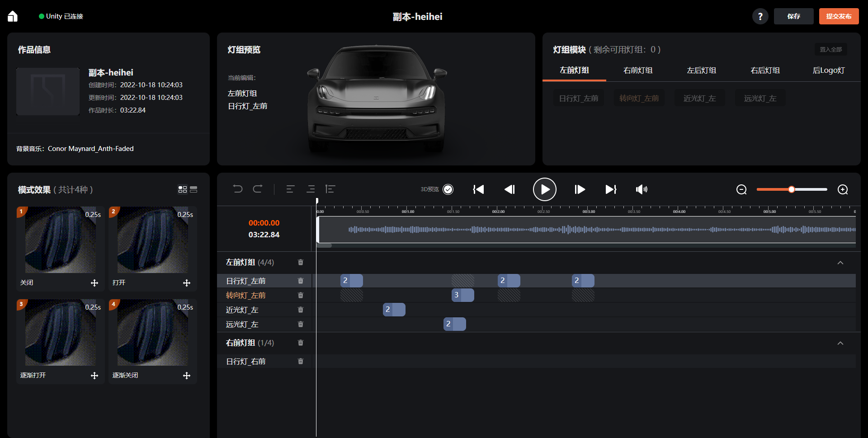Delete the 日行灯_左前 track
The height and width of the screenshot is (438, 868).
pyautogui.click(x=301, y=281)
